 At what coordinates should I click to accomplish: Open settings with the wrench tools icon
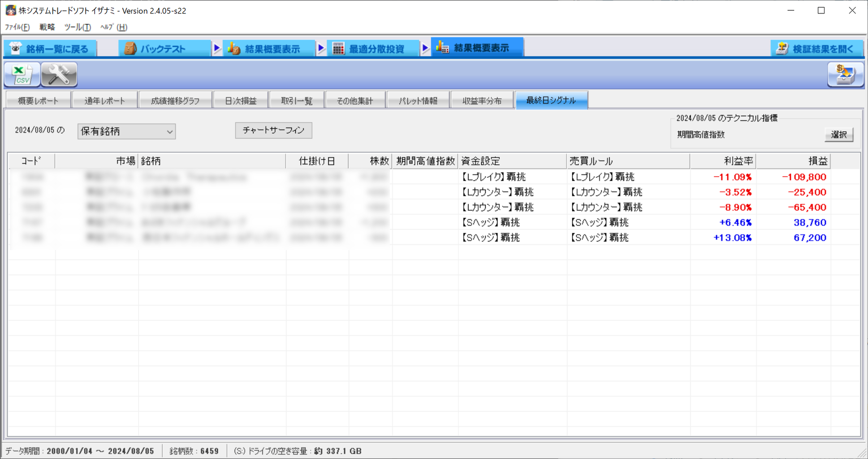(x=59, y=74)
